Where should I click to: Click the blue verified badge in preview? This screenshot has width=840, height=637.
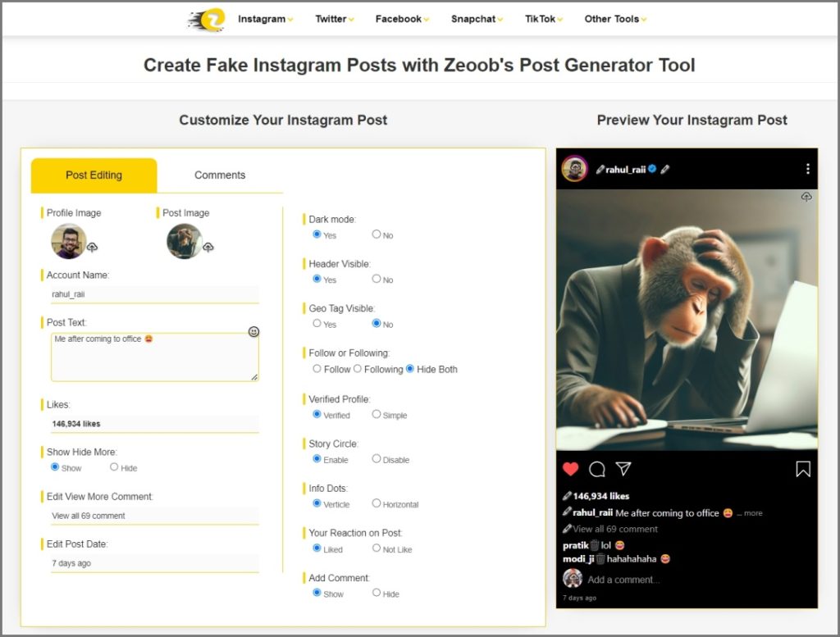click(x=652, y=169)
